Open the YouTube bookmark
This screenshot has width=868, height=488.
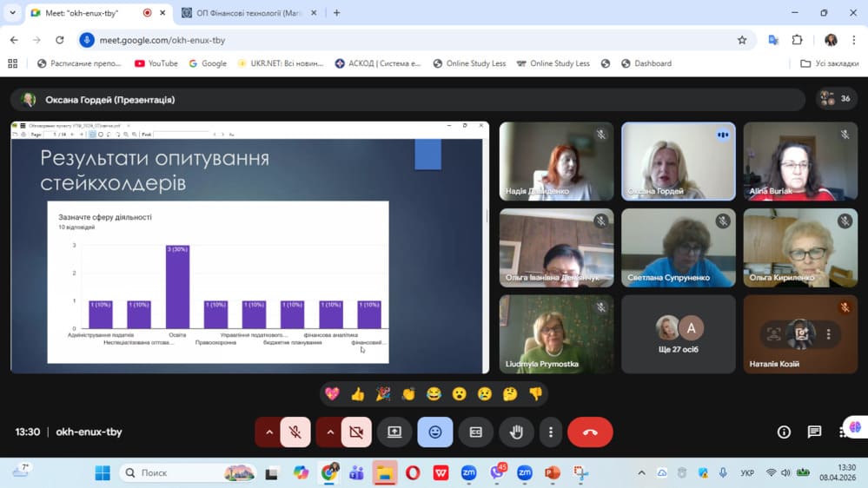(156, 63)
